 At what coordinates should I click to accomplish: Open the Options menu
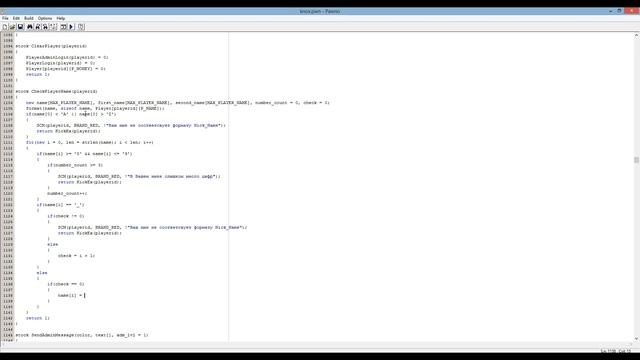(45, 18)
